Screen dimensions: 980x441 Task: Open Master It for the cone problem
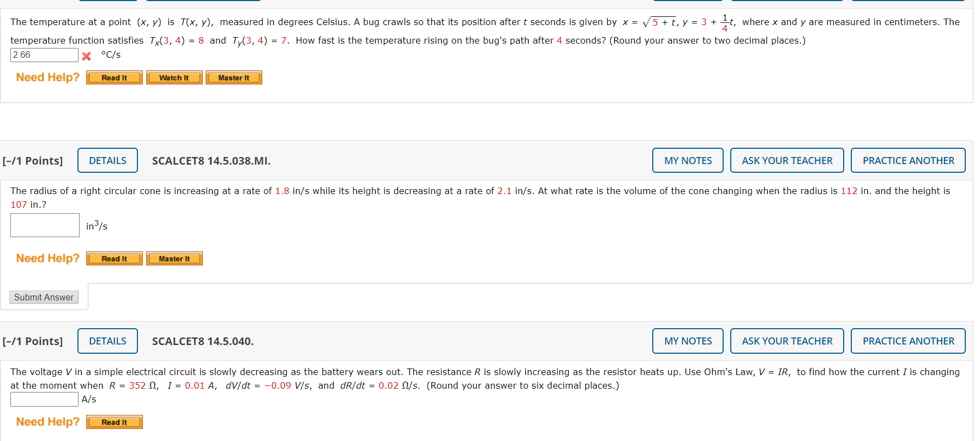(174, 258)
